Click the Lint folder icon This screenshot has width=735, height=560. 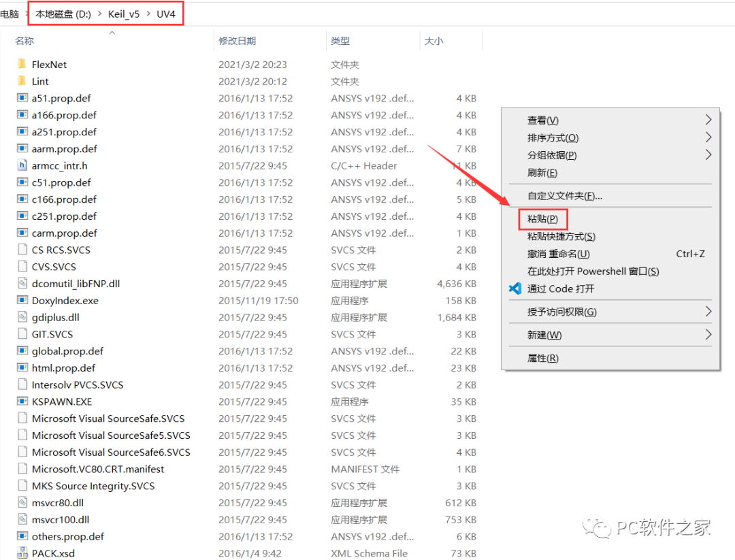pyautogui.click(x=22, y=81)
